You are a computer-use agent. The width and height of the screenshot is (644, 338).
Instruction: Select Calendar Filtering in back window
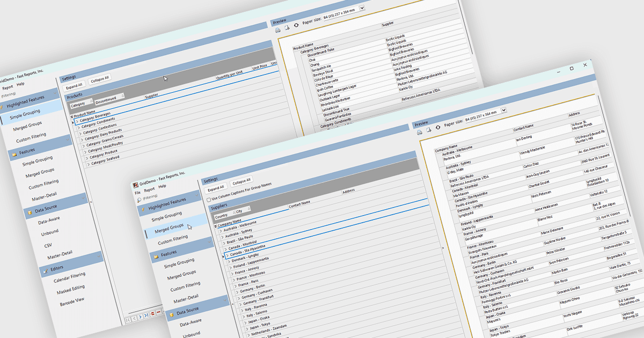click(x=69, y=278)
